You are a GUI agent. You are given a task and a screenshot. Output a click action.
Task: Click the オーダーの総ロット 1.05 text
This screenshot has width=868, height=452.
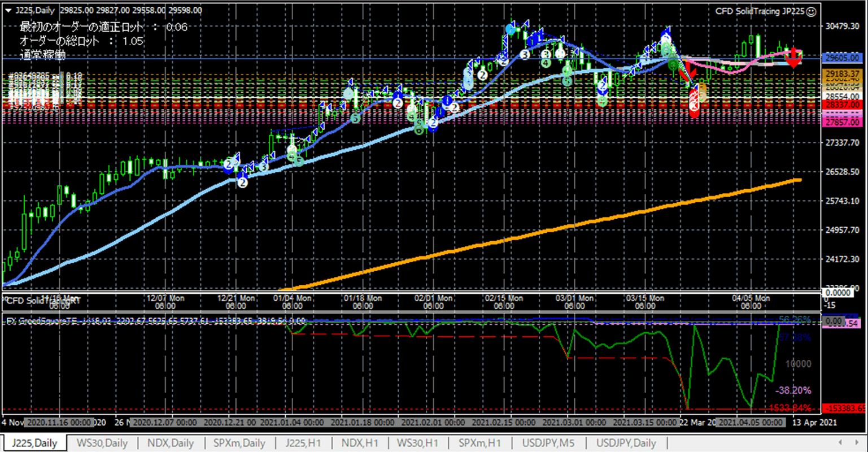[81, 41]
